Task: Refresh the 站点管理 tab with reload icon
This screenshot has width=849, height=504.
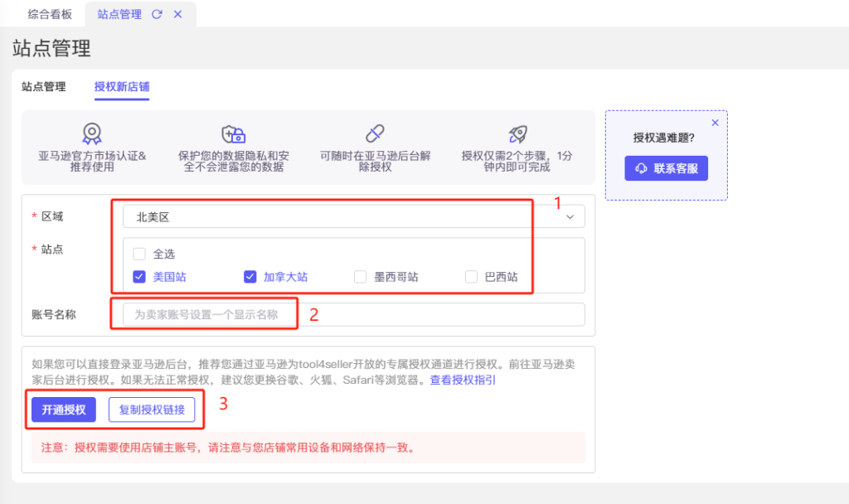Action: pyautogui.click(x=157, y=14)
